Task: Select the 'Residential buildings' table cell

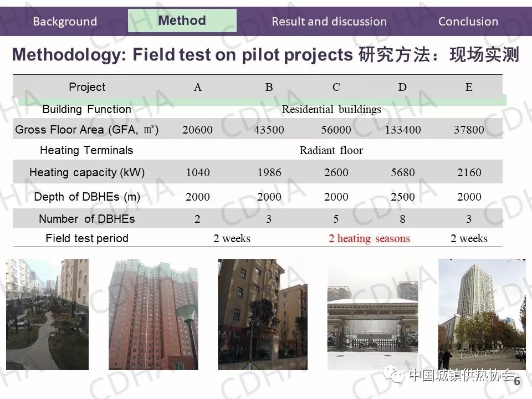Action: tap(331, 109)
